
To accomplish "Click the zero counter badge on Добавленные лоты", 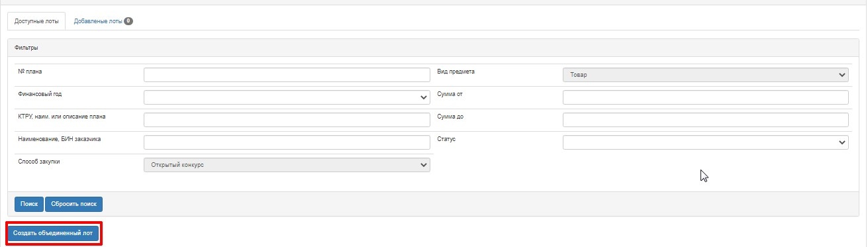I will click(128, 21).
